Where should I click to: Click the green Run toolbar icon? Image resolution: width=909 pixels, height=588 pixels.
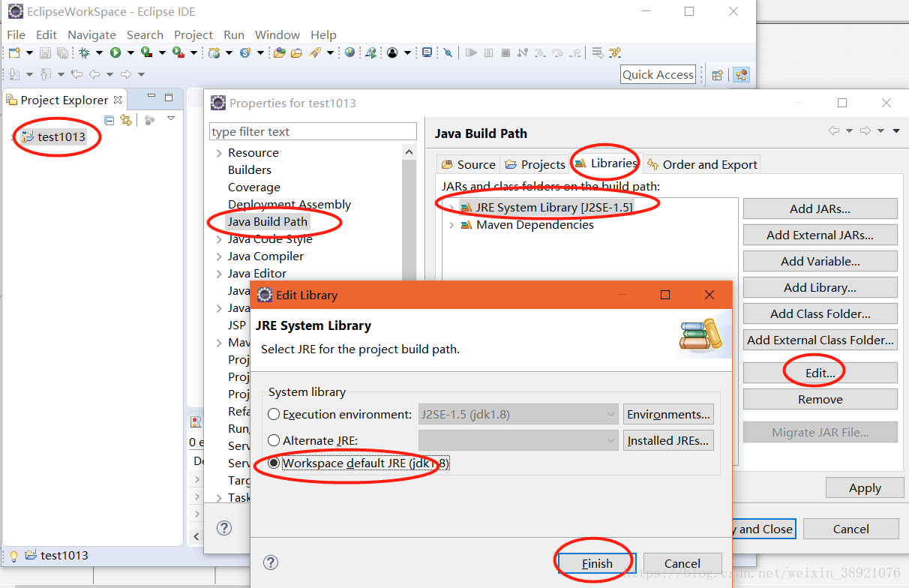click(115, 52)
